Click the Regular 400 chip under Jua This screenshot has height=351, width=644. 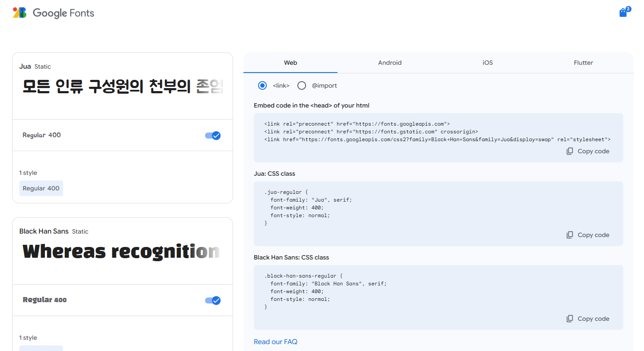point(41,188)
